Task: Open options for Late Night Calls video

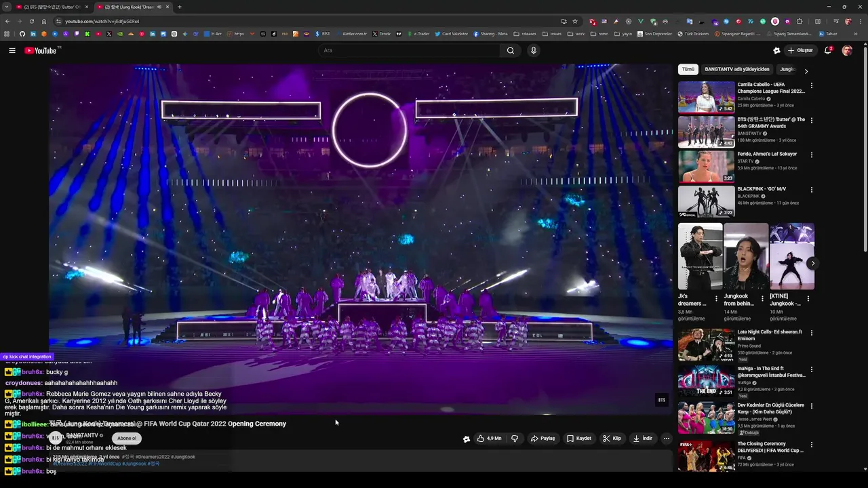Action: pos(811,333)
